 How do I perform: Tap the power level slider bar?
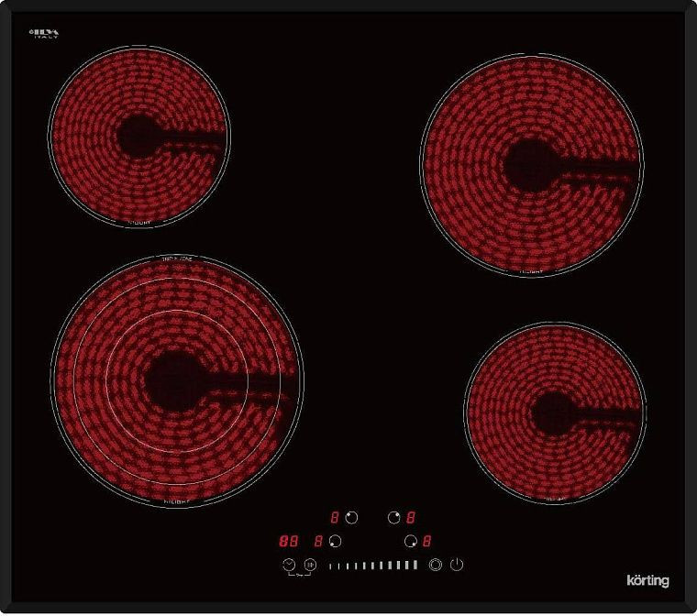pyautogui.click(x=372, y=566)
